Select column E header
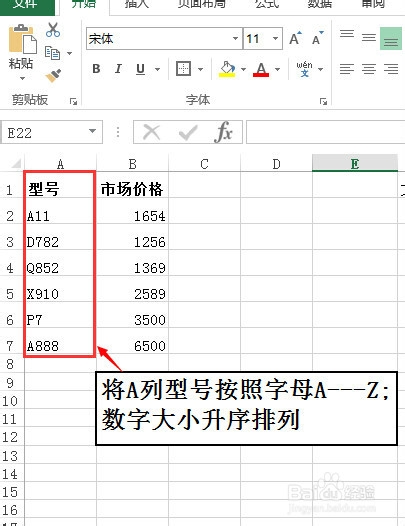This screenshot has height=526, width=405. tap(355, 163)
